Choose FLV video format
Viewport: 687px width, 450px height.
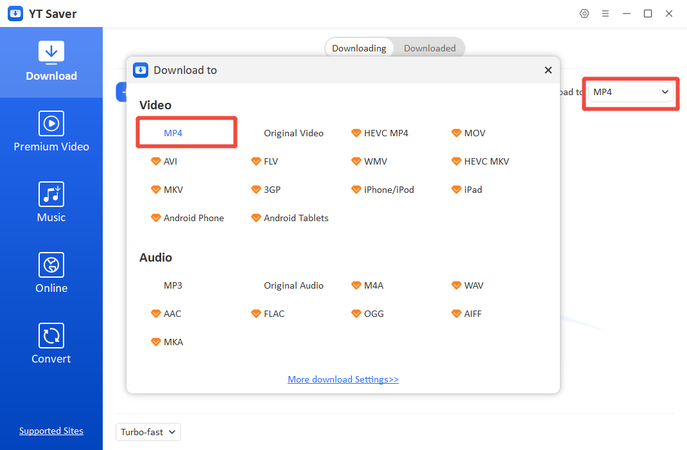[265, 161]
